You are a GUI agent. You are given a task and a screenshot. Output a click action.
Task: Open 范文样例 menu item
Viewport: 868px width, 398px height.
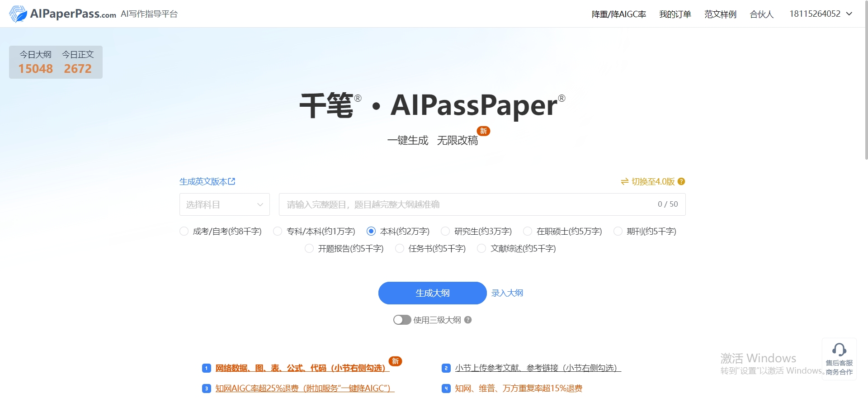pyautogui.click(x=720, y=14)
